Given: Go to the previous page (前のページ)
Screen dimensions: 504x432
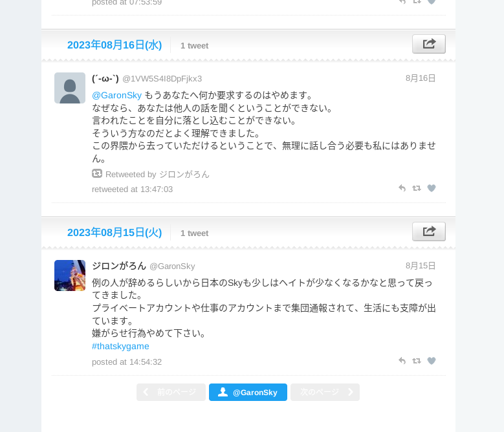Looking at the screenshot, I should pos(171,392).
